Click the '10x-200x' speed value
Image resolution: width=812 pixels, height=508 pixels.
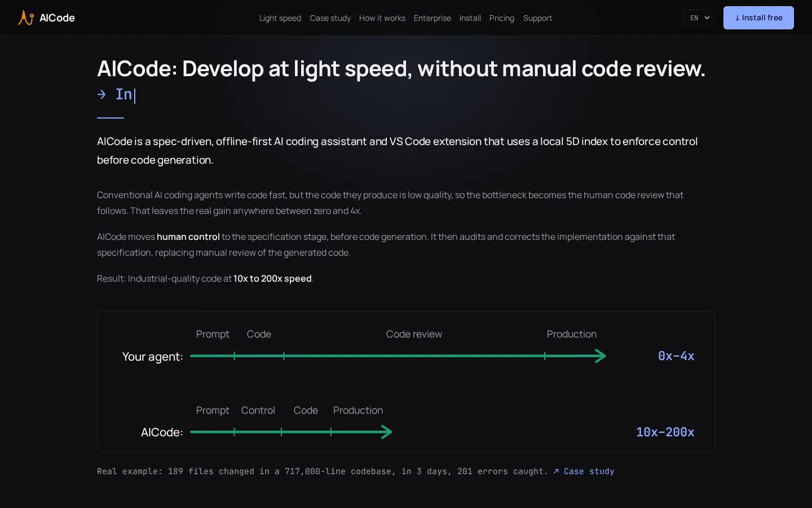click(665, 432)
